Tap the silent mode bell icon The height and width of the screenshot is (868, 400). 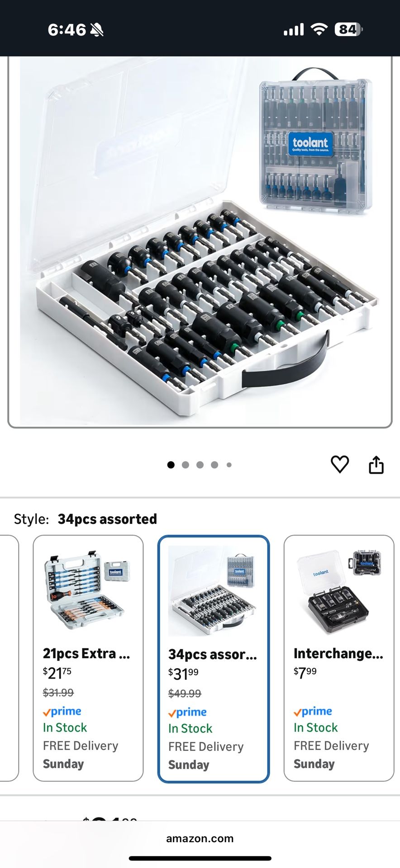pyautogui.click(x=97, y=30)
